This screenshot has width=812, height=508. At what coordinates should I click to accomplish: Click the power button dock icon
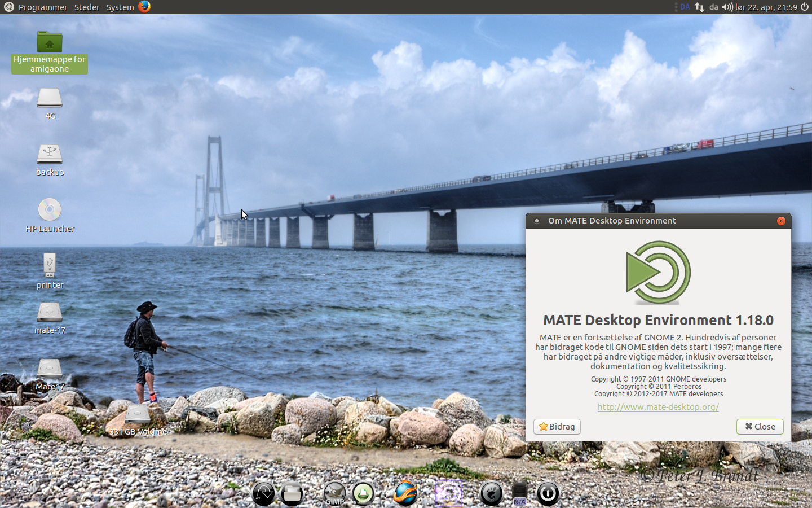[x=548, y=493]
